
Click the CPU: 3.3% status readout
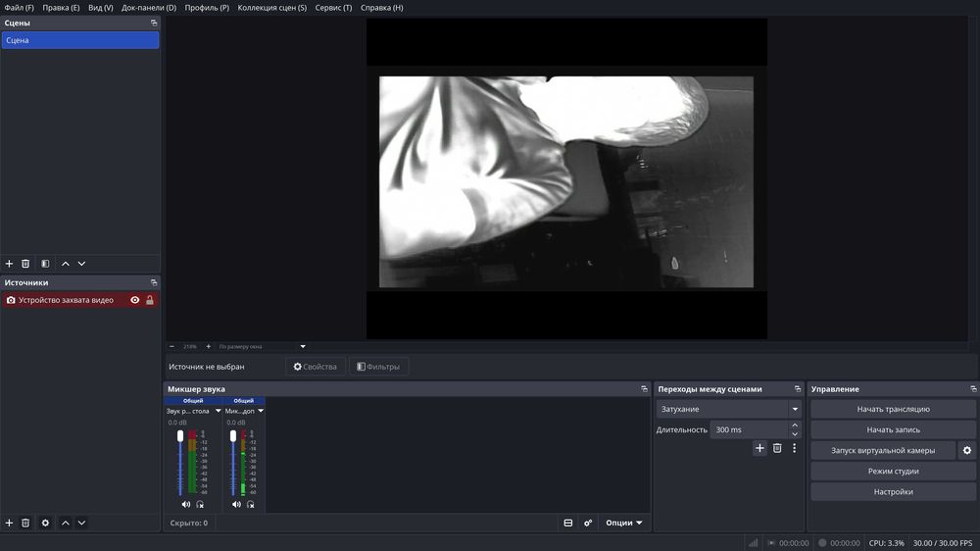(x=886, y=543)
